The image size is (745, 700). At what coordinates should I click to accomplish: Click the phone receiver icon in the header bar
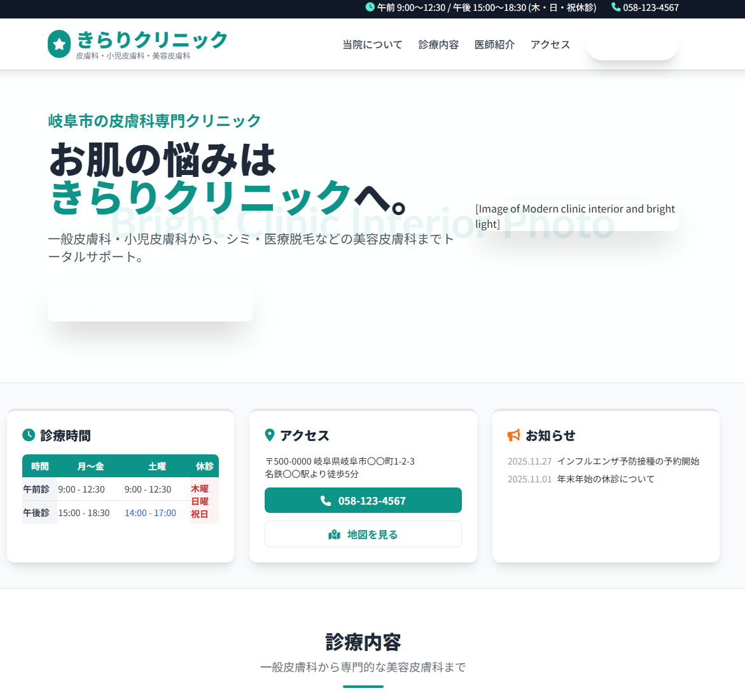pyautogui.click(x=615, y=8)
